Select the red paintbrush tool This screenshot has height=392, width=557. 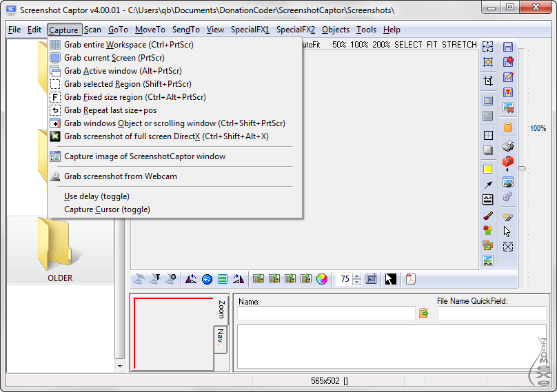point(488,215)
